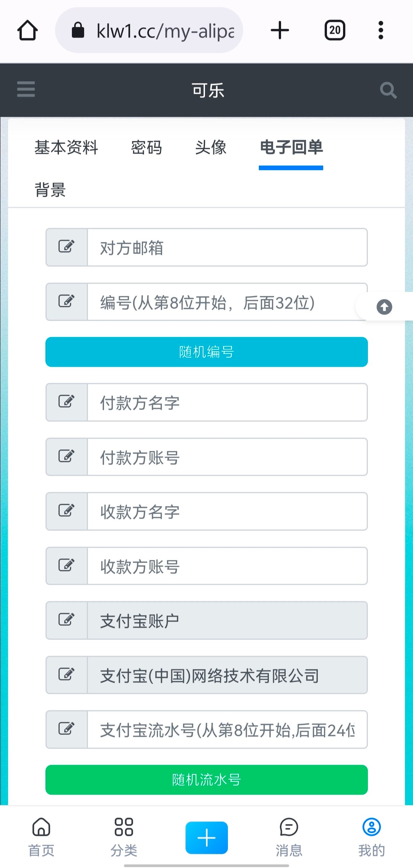This screenshot has width=413, height=868.
Task: Open the tab switcher showing 20
Action: tap(335, 31)
